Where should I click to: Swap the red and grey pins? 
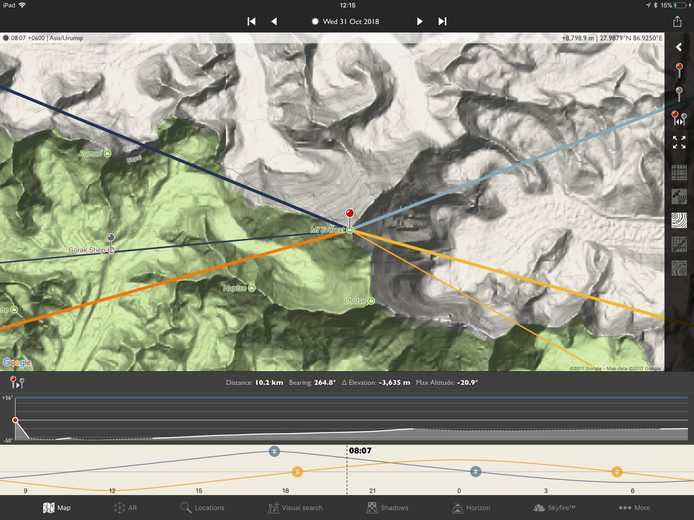tap(679, 118)
